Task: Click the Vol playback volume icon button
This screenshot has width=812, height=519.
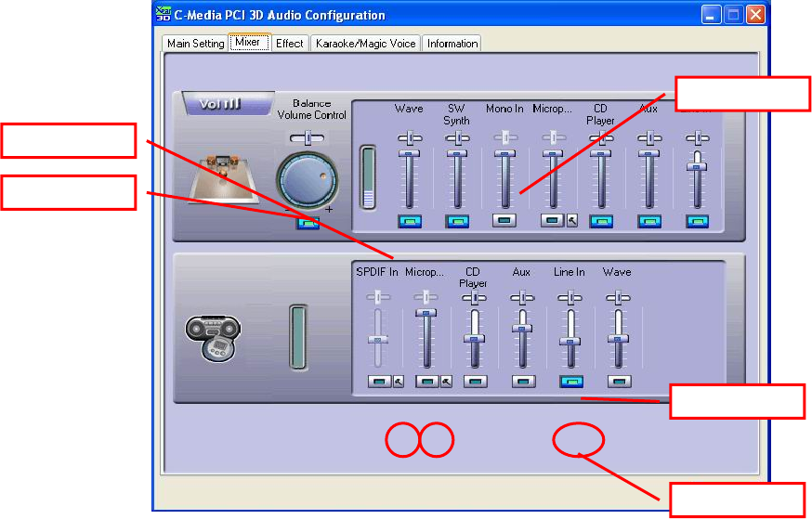Action: [x=228, y=103]
